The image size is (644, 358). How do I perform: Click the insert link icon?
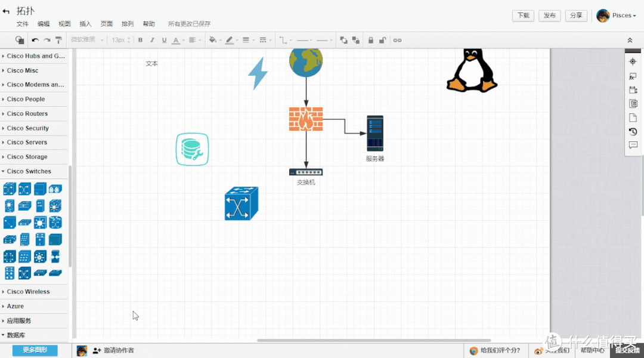point(397,41)
